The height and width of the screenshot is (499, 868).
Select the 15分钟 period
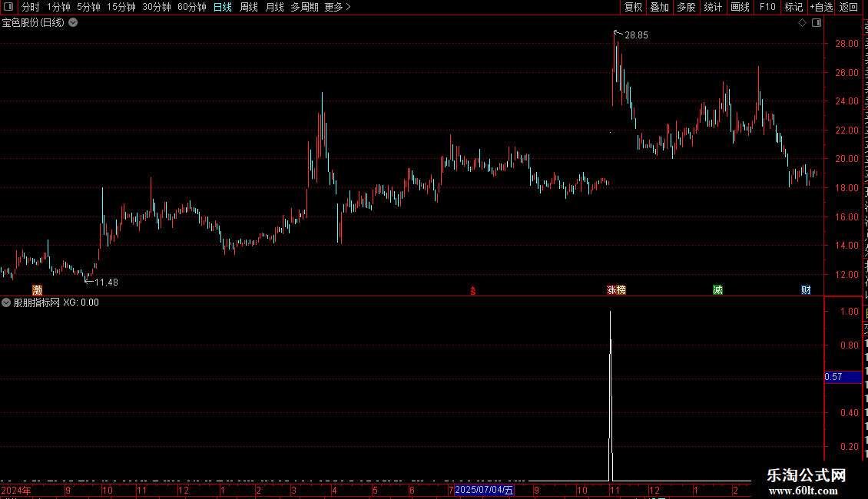coord(121,7)
